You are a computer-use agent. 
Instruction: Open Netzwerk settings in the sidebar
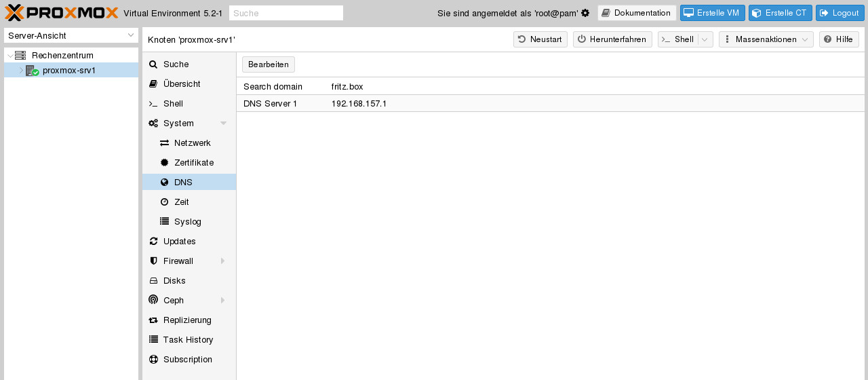tap(192, 143)
